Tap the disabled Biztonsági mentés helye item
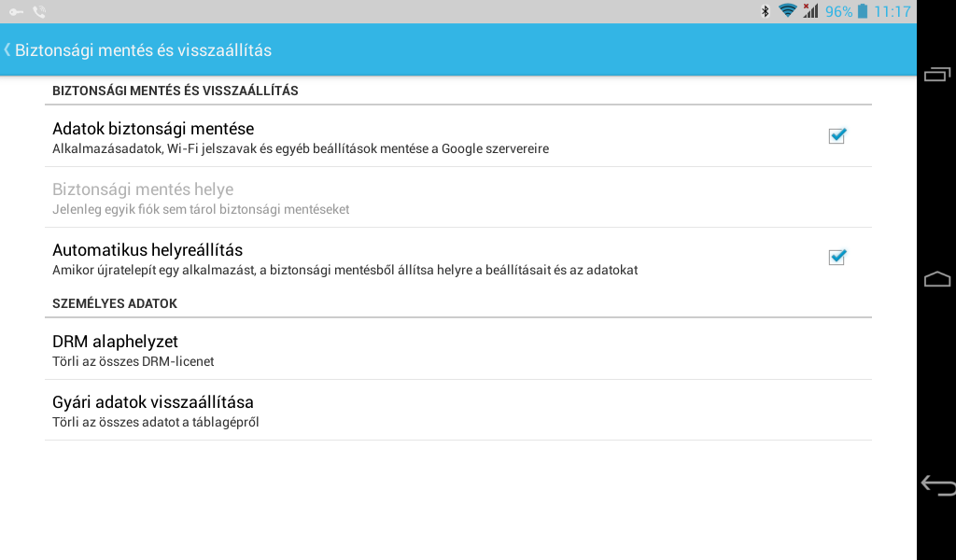Viewport: 956px width, 560px height. pyautogui.click(x=457, y=198)
